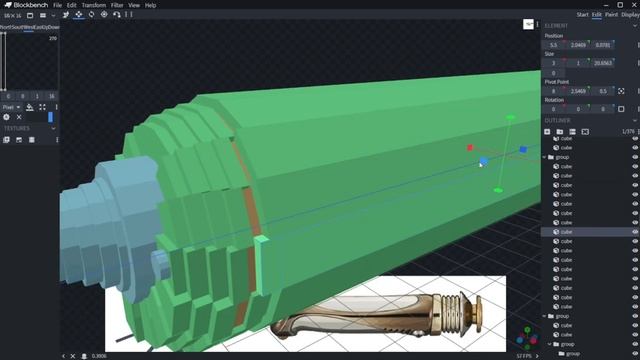This screenshot has width=640, height=360.
Task: Click the round gear-like icon below Pixel
Action: pos(7,117)
